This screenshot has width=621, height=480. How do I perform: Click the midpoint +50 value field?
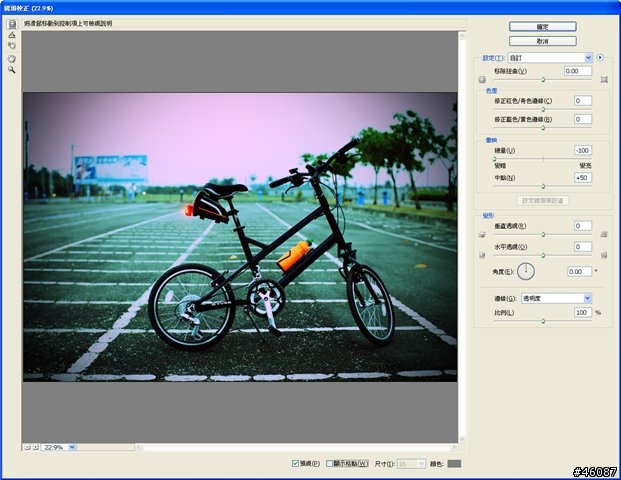coord(583,178)
